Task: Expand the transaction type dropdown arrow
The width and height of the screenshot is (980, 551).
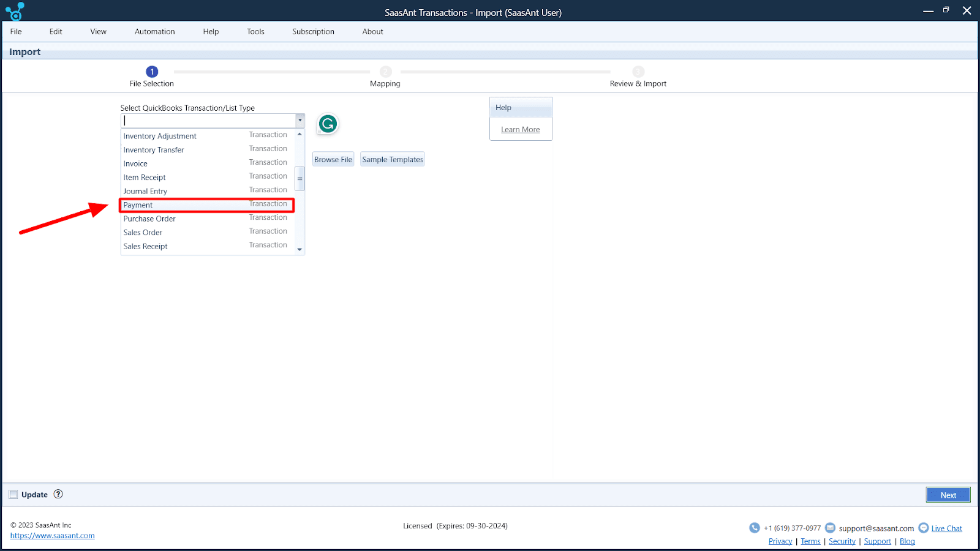Action: point(300,121)
